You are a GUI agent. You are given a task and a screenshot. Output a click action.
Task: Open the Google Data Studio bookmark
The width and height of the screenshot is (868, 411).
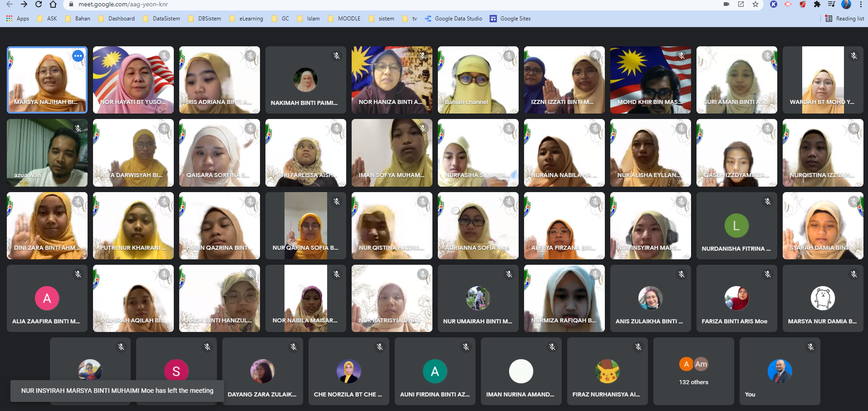point(453,19)
